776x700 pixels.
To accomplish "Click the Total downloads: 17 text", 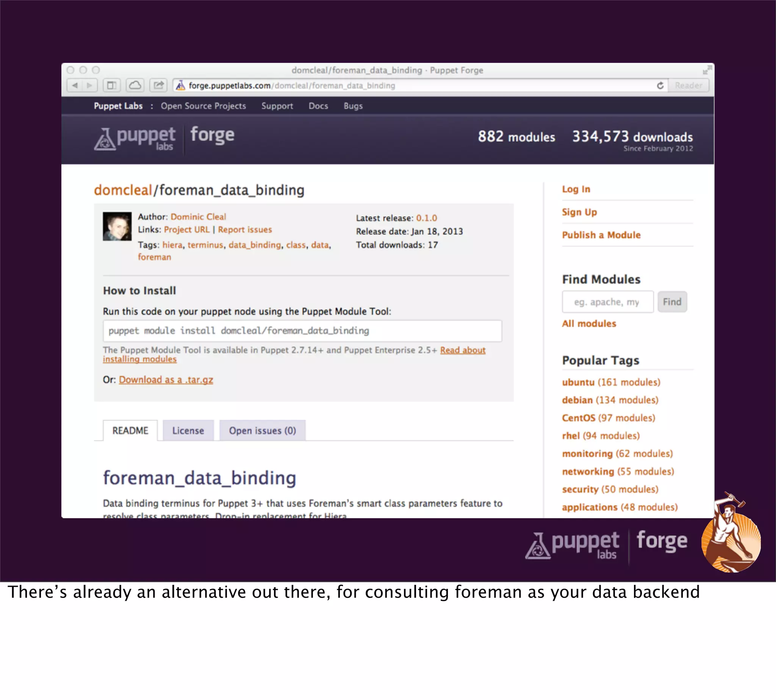I will [397, 245].
